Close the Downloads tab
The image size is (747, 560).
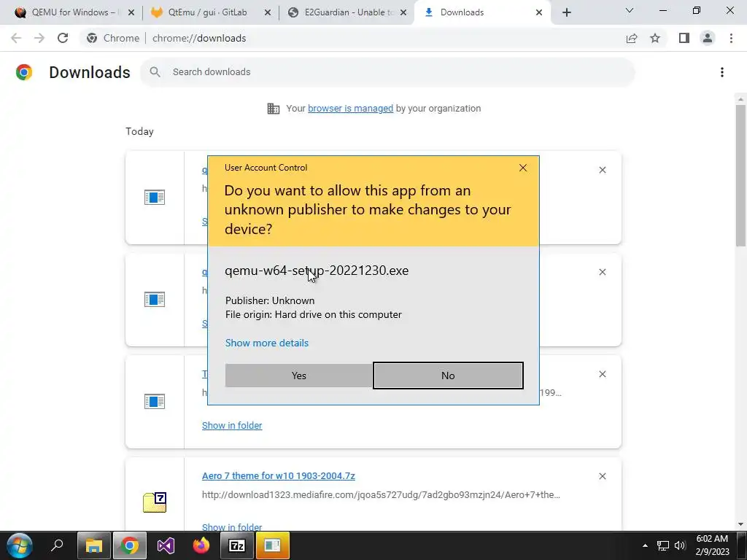coord(539,12)
